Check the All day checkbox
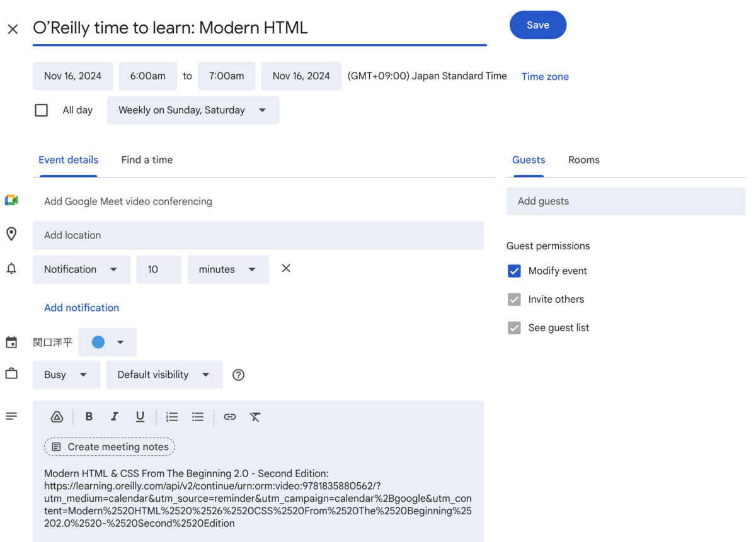Image resolution: width=756 pixels, height=542 pixels. pyautogui.click(x=42, y=110)
